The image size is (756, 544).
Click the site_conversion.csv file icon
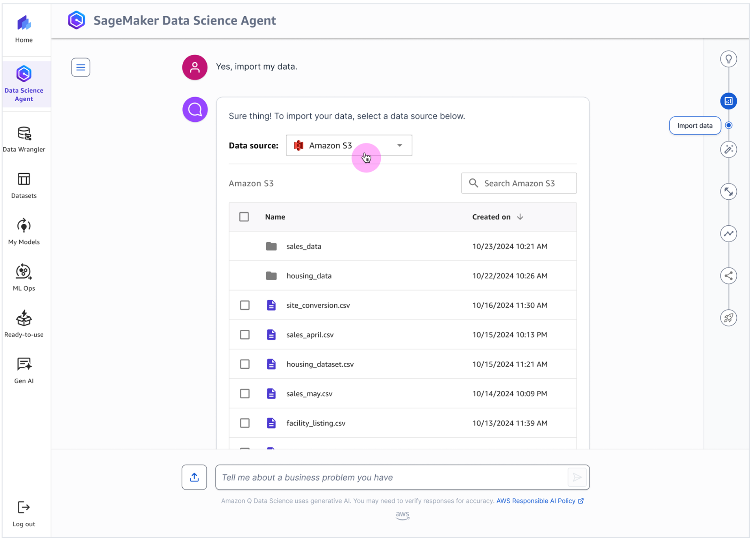pos(271,305)
